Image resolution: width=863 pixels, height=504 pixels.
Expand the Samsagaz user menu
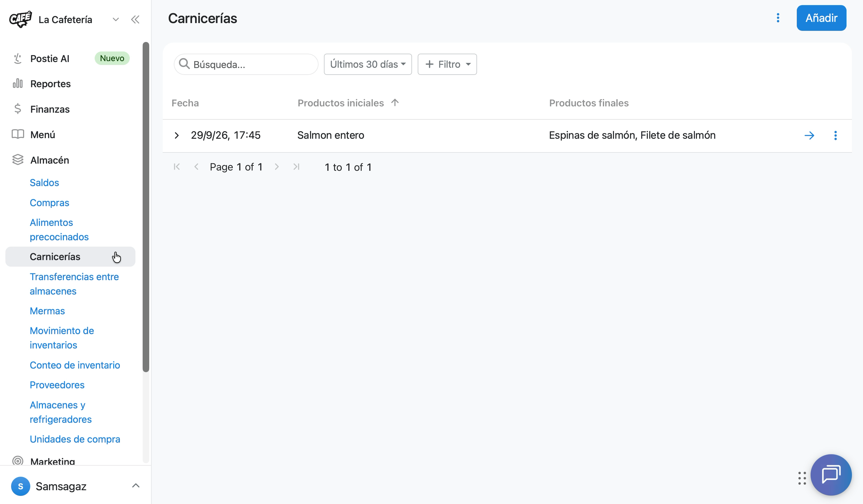pos(136,486)
